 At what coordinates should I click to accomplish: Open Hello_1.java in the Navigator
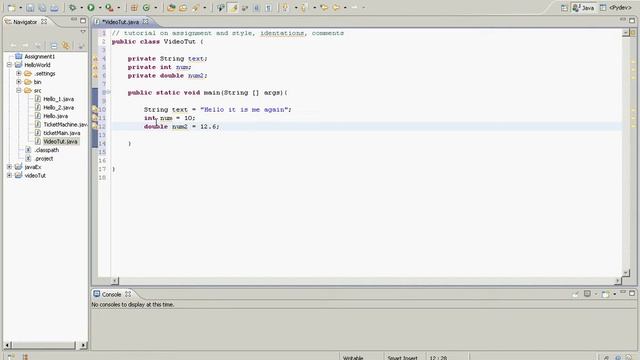pyautogui.click(x=58, y=99)
